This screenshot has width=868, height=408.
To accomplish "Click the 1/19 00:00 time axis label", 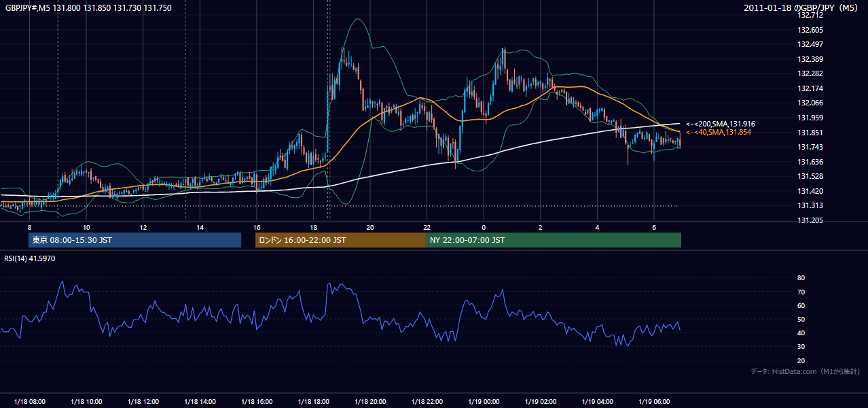I will click(x=484, y=402).
